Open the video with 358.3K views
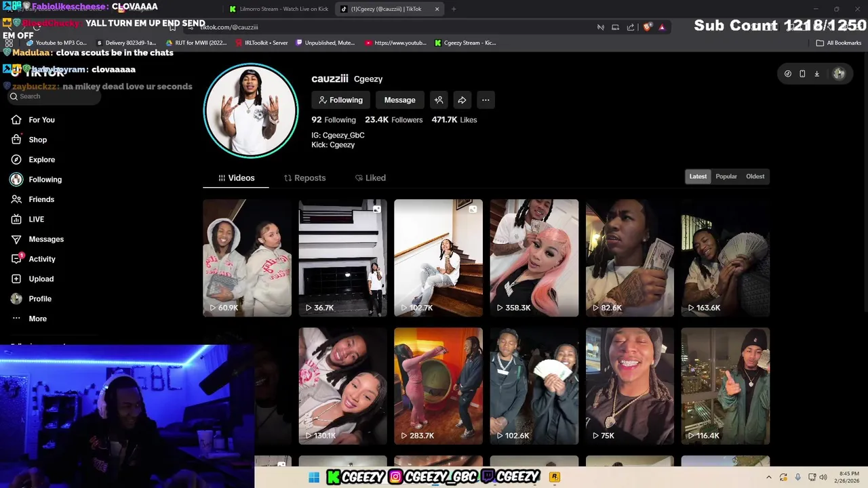This screenshot has width=868, height=488. (534, 258)
